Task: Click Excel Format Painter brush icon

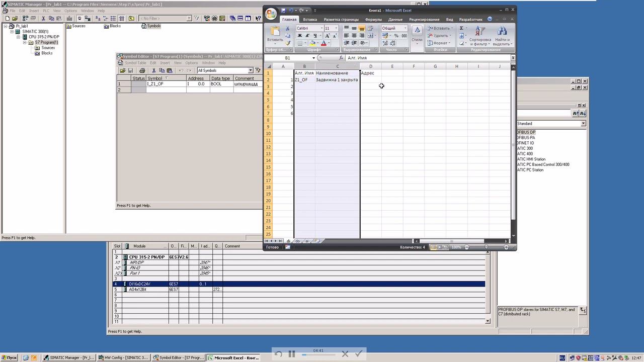Action: [x=288, y=43]
